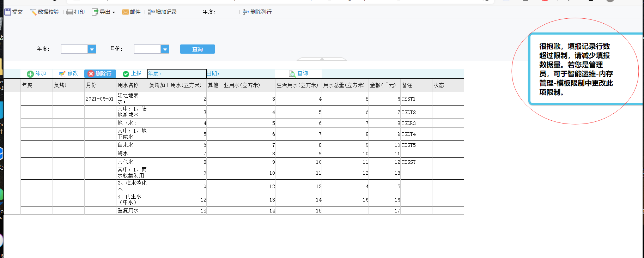Click into the 年度 combo box field
644x258 pixels.
[74, 49]
